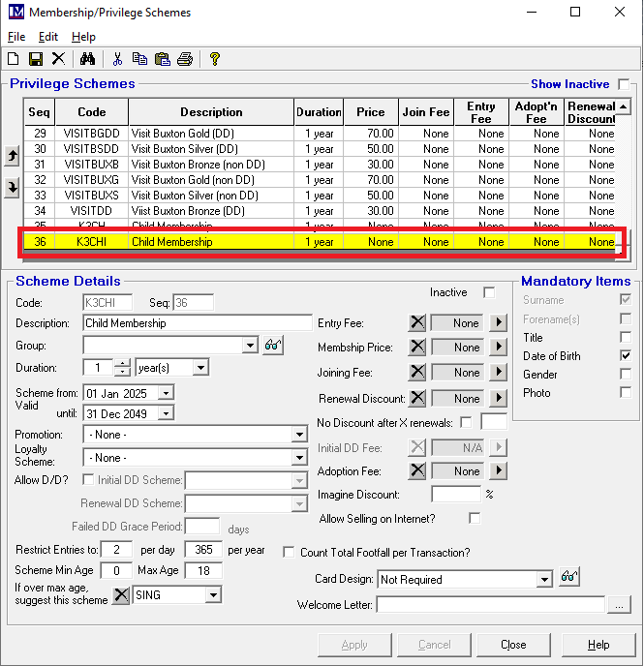The height and width of the screenshot is (666, 644).
Task: Clear Joining Fee with its X button
Action: pyautogui.click(x=417, y=372)
